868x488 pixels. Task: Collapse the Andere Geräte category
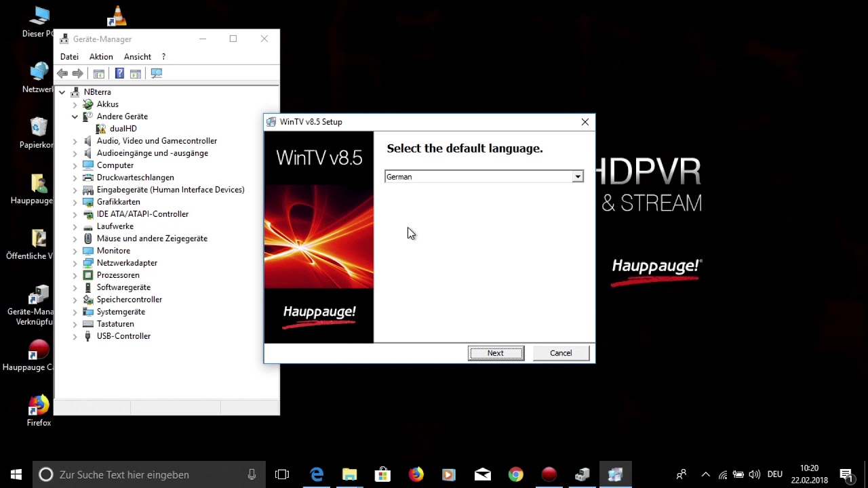click(x=75, y=117)
